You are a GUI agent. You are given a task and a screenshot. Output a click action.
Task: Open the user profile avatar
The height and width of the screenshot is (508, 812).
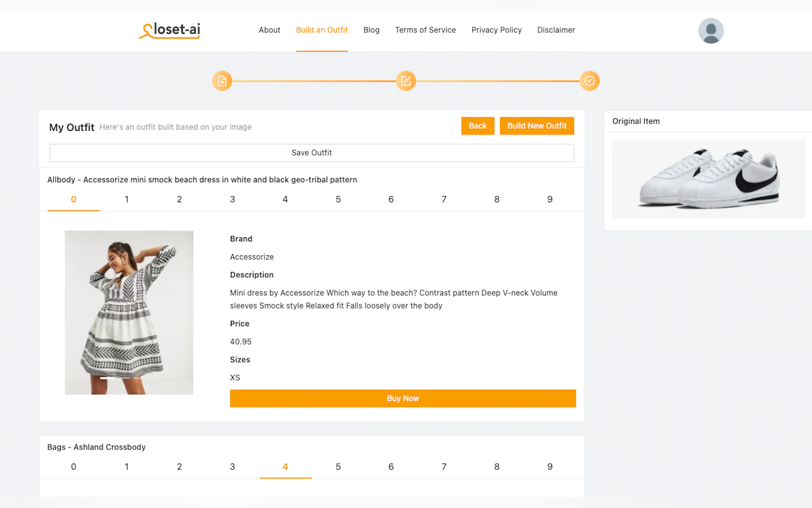pyautogui.click(x=711, y=31)
